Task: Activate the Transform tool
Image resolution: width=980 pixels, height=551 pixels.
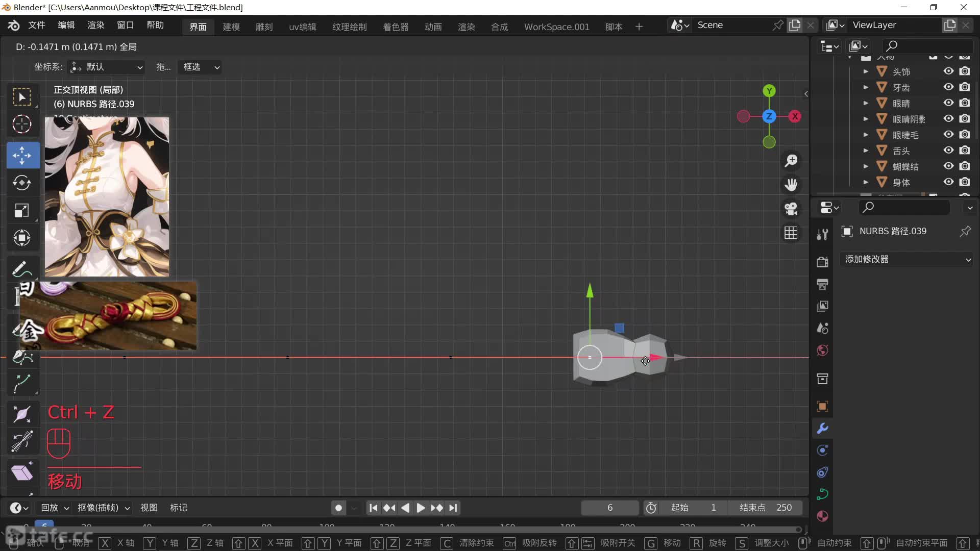Action: pyautogui.click(x=22, y=238)
